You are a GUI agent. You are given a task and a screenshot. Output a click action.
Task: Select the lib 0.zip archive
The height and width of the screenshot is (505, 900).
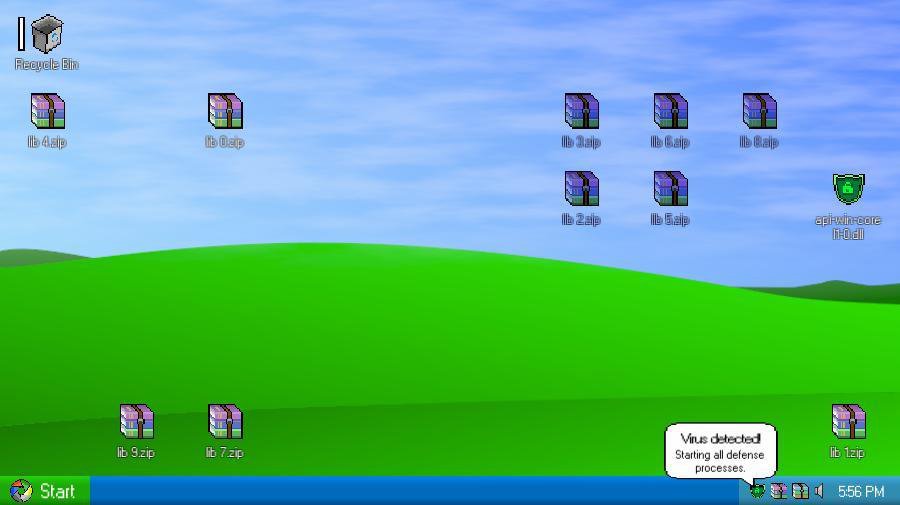click(x=225, y=111)
